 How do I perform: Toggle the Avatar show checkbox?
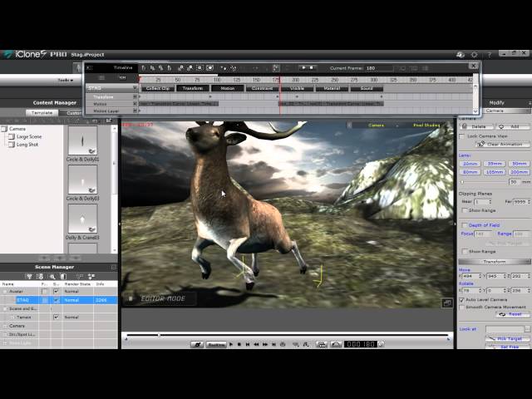tap(56, 292)
